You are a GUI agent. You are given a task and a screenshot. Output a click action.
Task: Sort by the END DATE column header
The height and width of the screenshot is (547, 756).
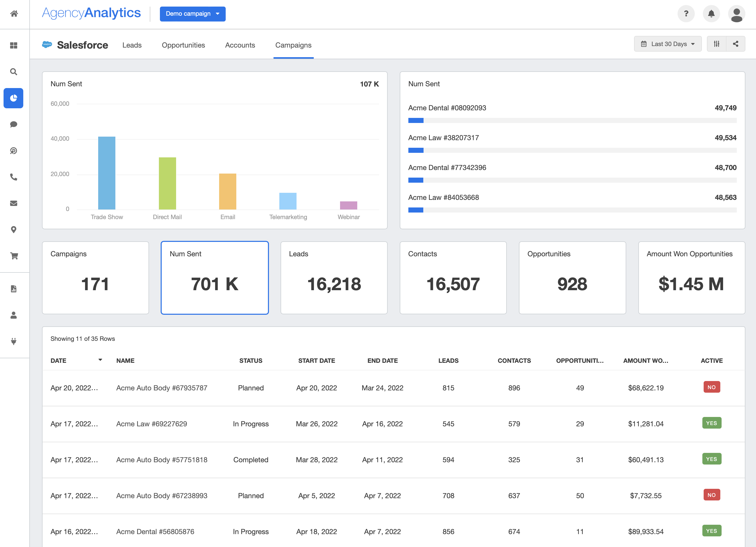coord(383,361)
